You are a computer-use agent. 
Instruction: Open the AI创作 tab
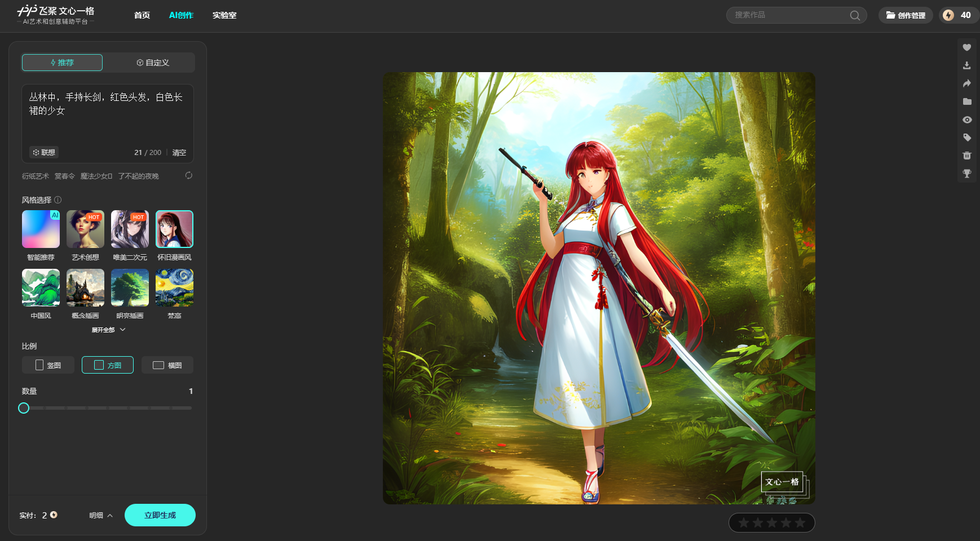click(181, 15)
